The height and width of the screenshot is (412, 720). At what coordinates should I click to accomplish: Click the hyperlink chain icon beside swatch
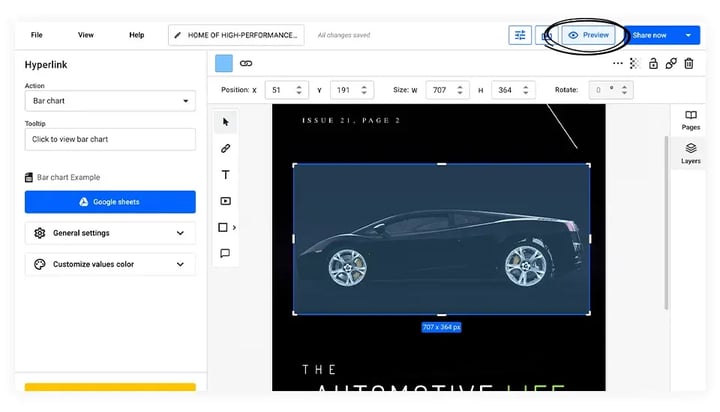tap(246, 63)
